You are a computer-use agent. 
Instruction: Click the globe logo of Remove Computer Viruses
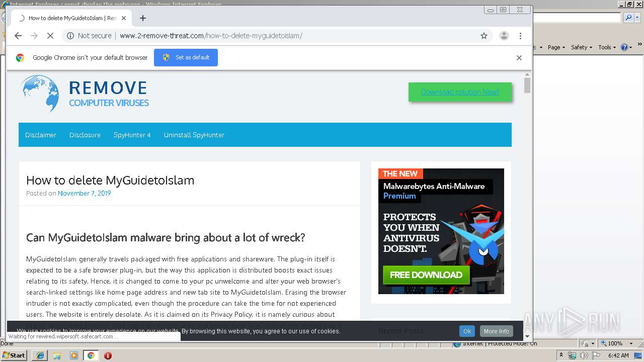40,94
